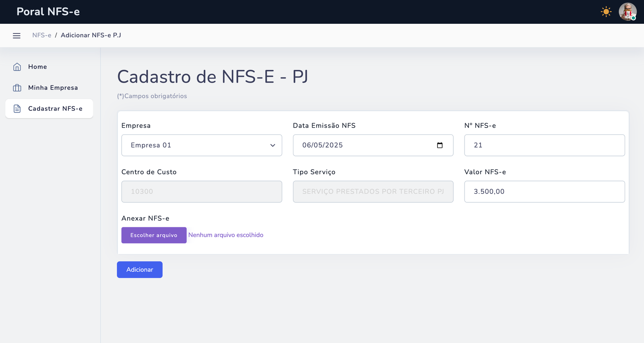
Task: Navigate using the NFS-e breadcrumb
Action: tap(41, 35)
